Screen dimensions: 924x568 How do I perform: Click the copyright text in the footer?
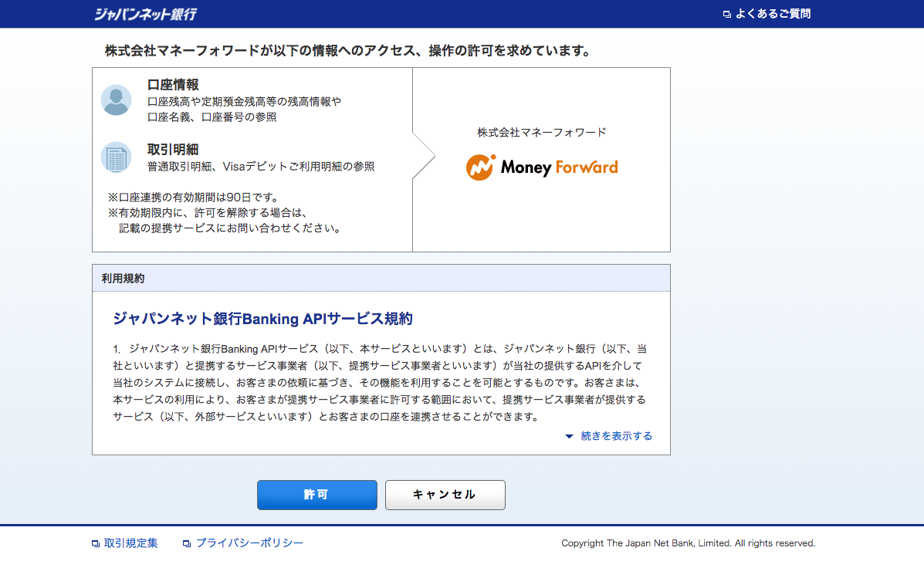[x=689, y=543]
